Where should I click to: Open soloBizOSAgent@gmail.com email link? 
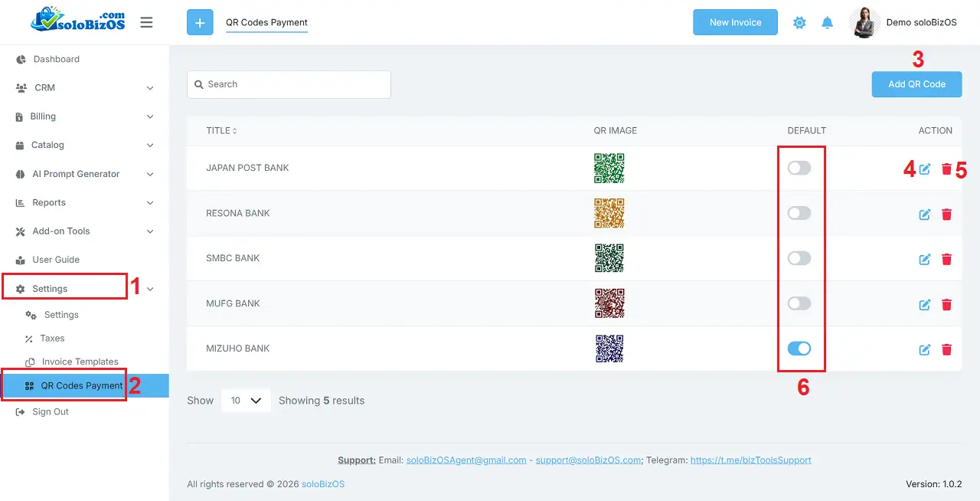(466, 460)
